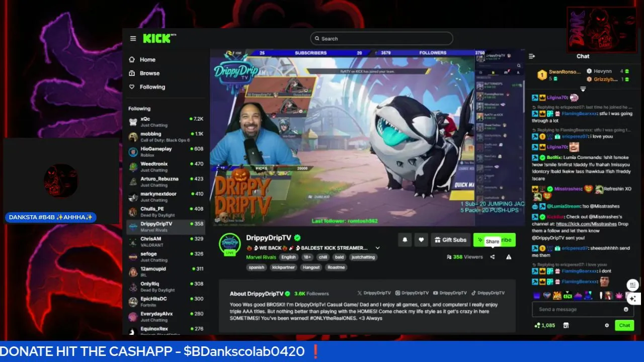The width and height of the screenshot is (644, 362).
Task: Open EverydayAlvx channel in Following list
Action: coord(166,317)
